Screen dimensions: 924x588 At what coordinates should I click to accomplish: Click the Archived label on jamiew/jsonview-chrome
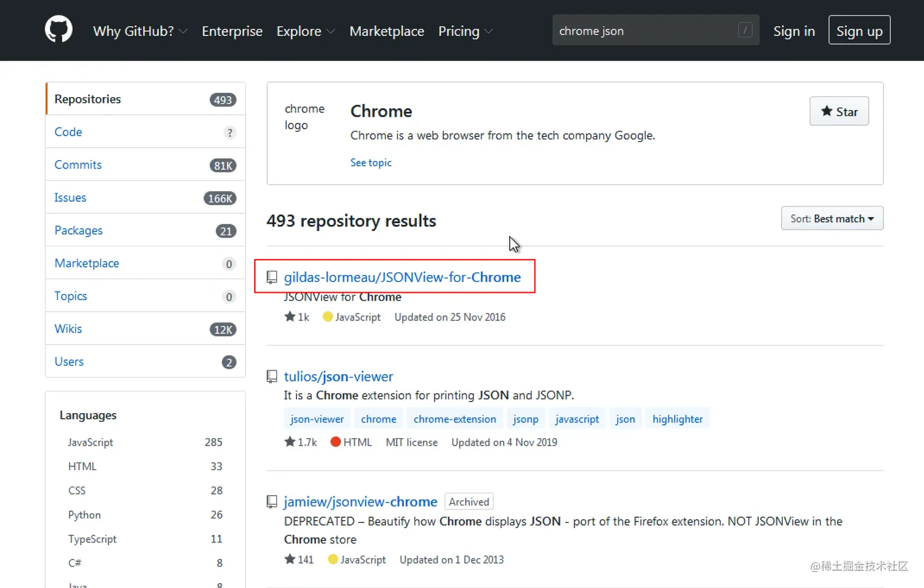(469, 501)
